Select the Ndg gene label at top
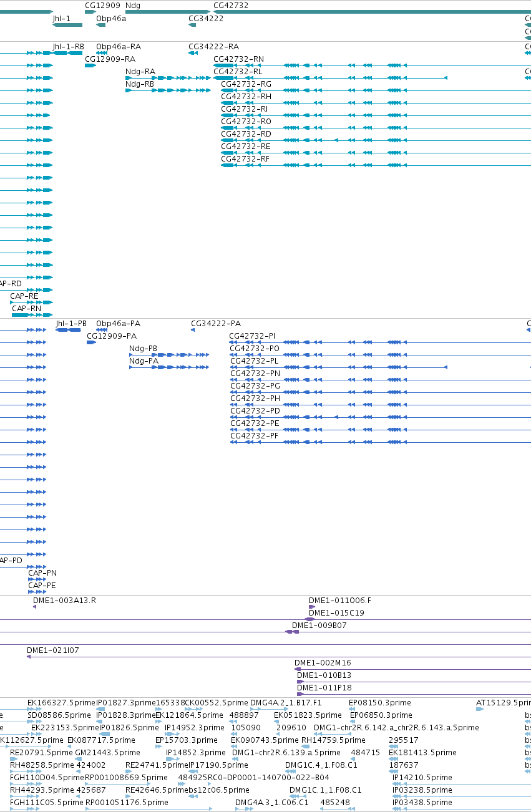 tap(133, 5)
